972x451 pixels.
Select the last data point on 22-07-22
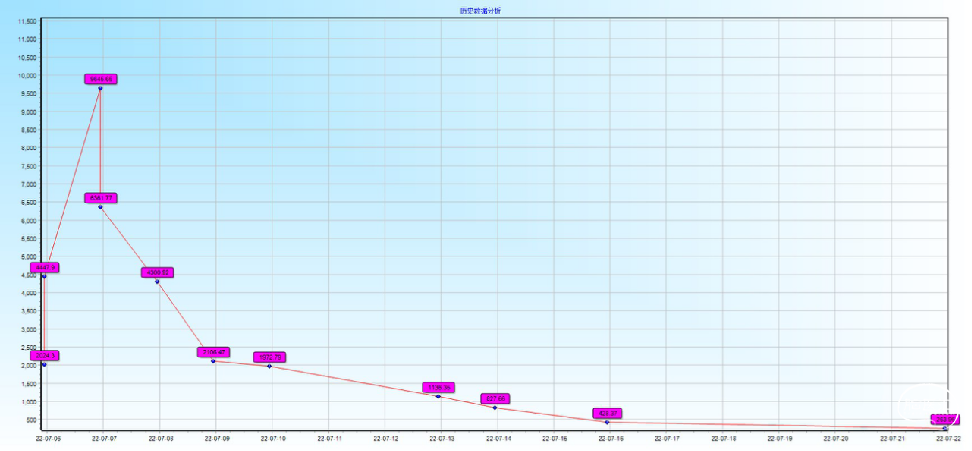pyautogui.click(x=945, y=428)
